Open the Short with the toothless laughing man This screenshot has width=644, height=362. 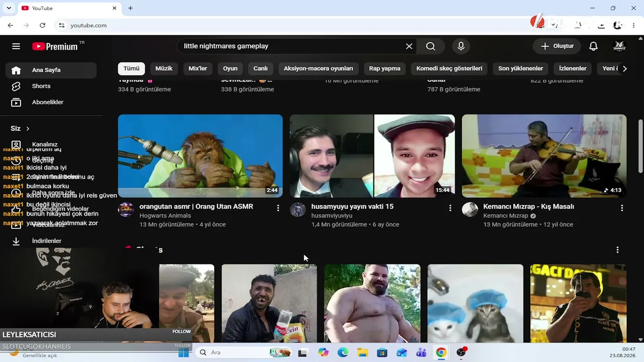(x=269, y=304)
